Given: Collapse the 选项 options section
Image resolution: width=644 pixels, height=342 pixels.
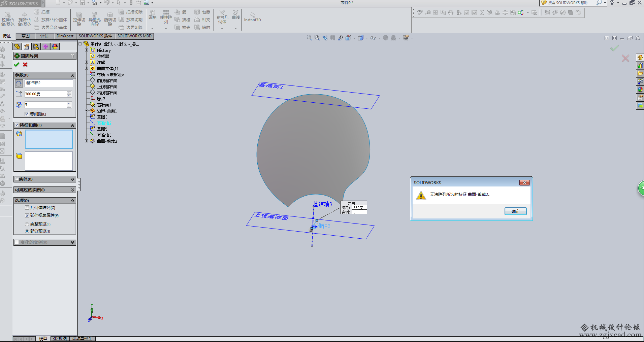Looking at the screenshot, I should coord(72,201).
